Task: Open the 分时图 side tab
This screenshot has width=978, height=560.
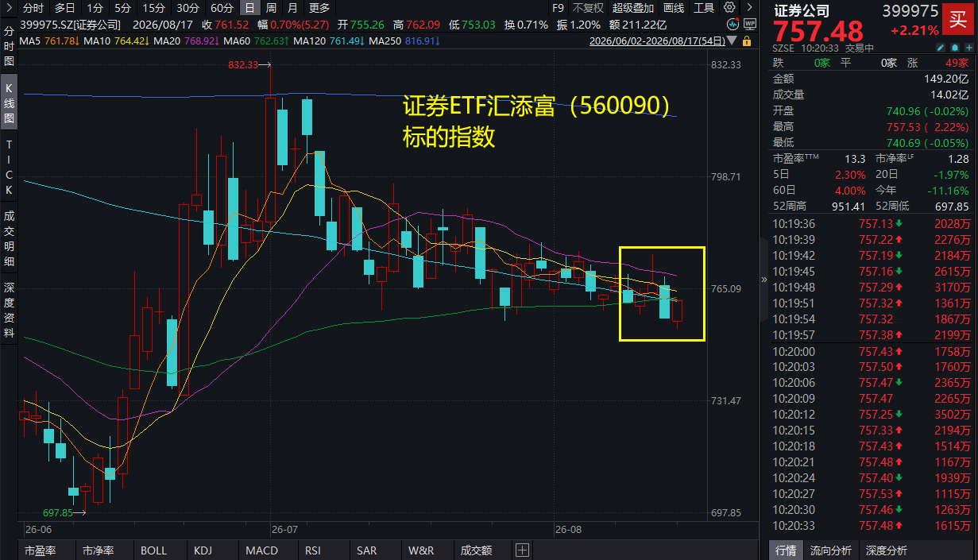Action: point(9,47)
